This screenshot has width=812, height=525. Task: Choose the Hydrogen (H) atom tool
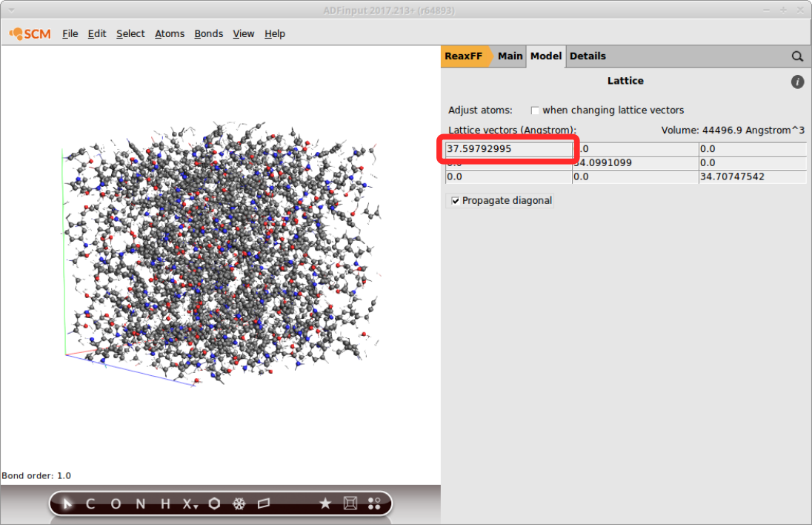[165, 504]
